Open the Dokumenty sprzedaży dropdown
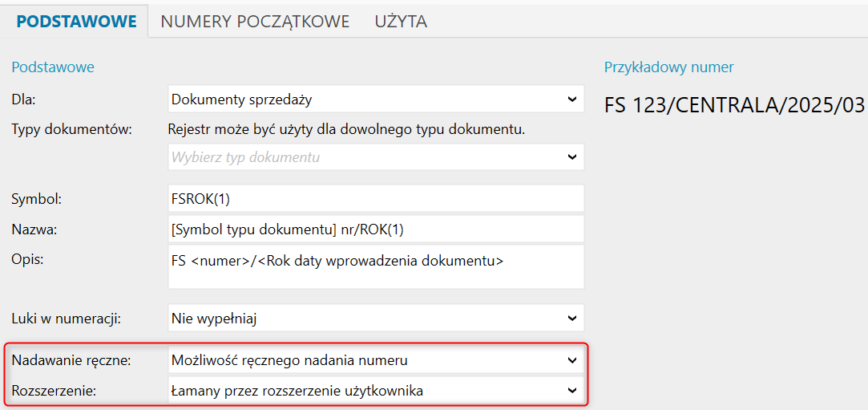 [376, 99]
